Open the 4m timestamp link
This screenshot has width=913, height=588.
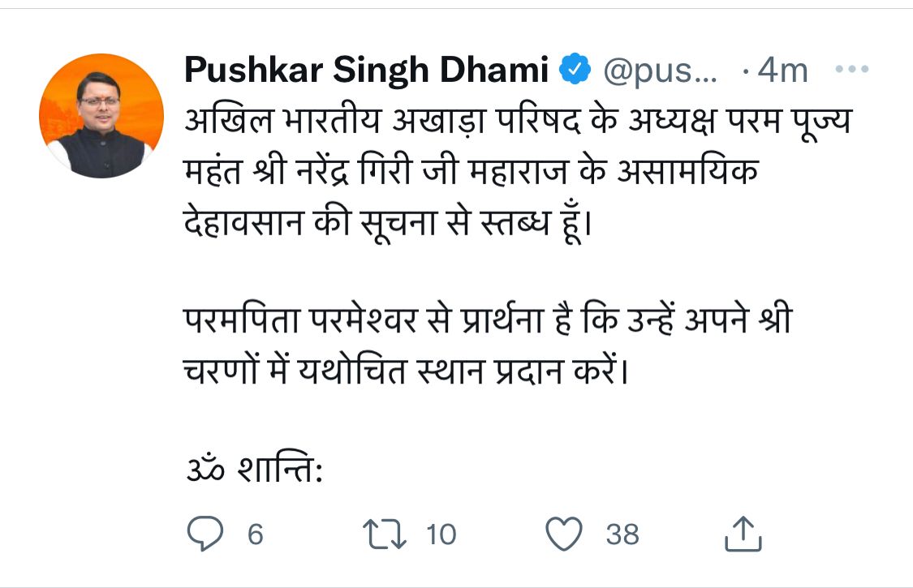pyautogui.click(x=783, y=71)
